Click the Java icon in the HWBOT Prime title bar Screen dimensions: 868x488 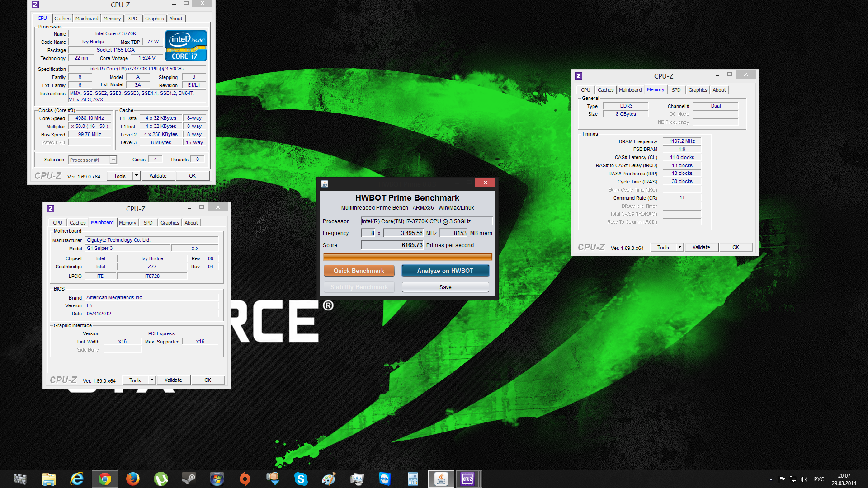[x=325, y=183]
